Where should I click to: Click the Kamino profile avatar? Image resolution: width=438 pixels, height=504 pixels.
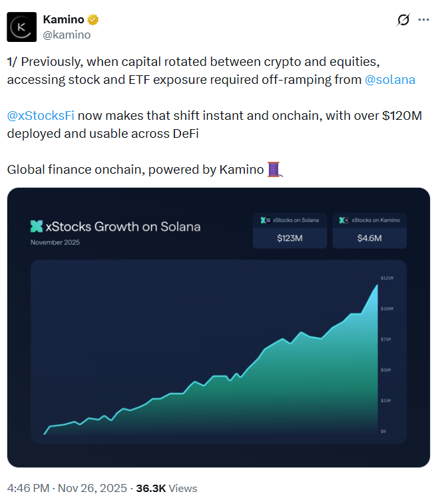point(21,27)
